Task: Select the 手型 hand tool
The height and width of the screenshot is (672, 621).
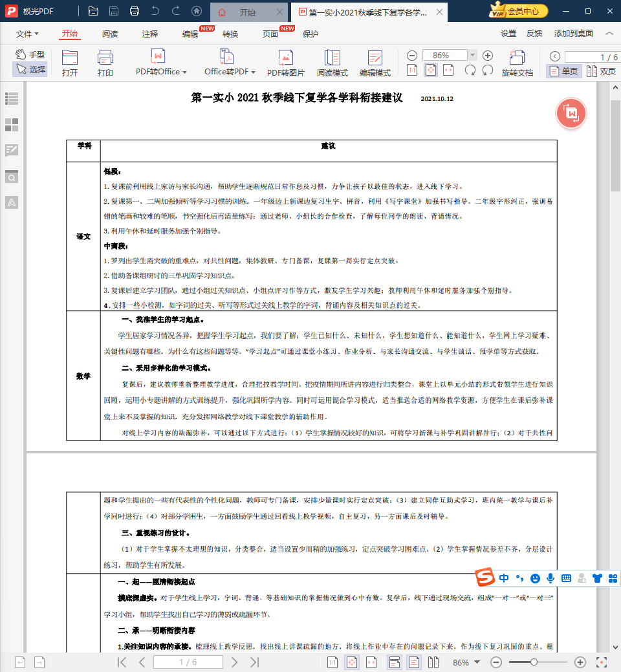Action: pos(30,54)
